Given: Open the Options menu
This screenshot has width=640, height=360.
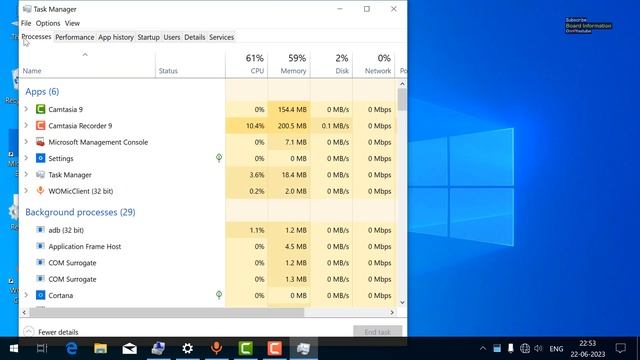Looking at the screenshot, I should 48,23.
